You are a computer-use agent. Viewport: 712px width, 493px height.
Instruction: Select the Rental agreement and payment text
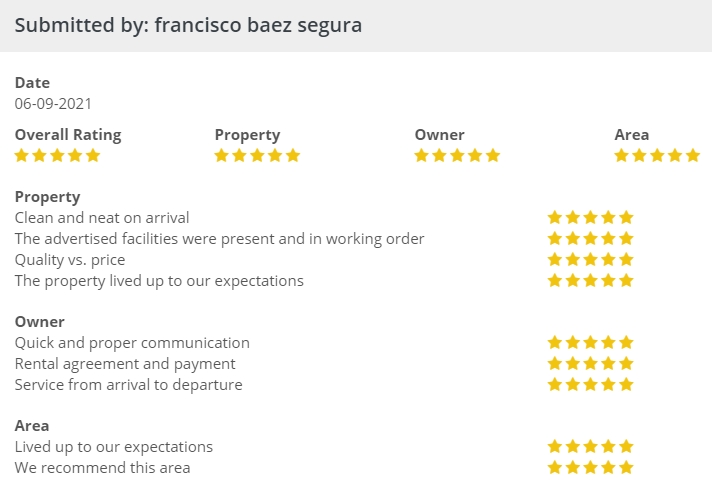[x=125, y=364]
